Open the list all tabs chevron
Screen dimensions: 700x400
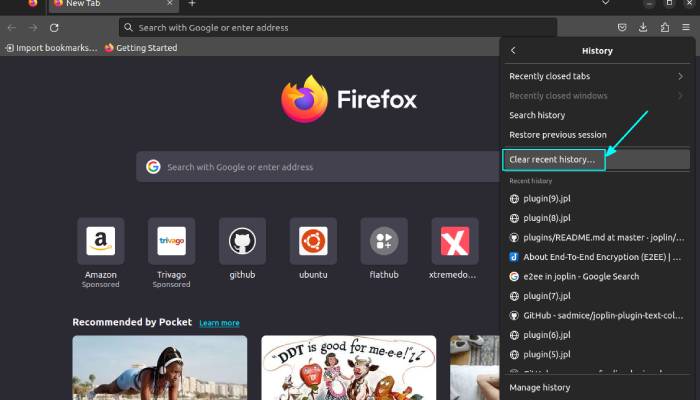pyautogui.click(x=605, y=3)
